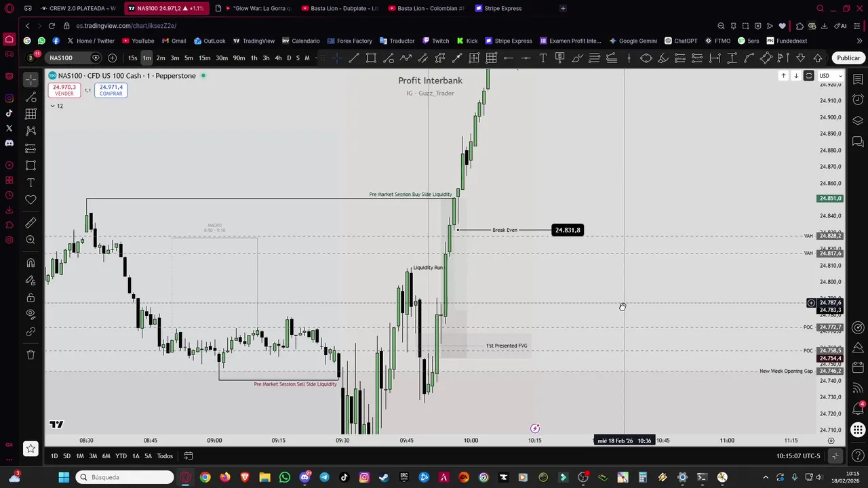
Task: Select the 4h timeframe
Action: pyautogui.click(x=277, y=58)
